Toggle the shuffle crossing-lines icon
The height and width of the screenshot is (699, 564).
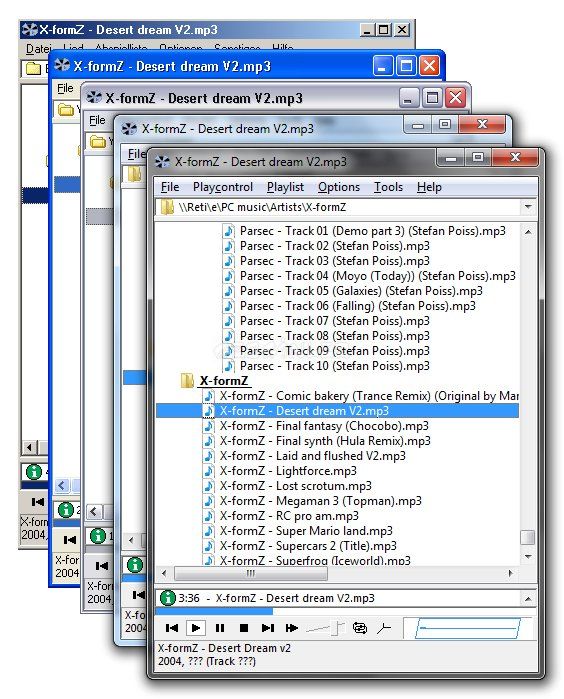click(x=383, y=628)
